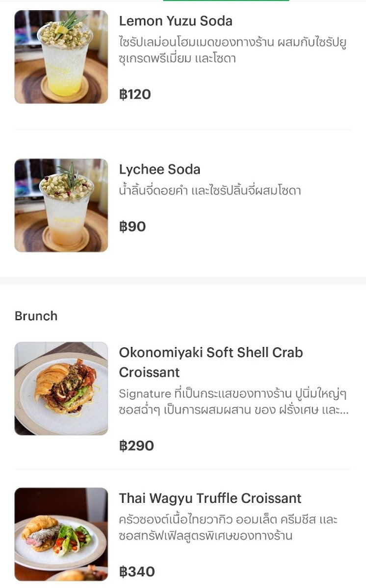Click the ฿340 price label
Viewport: 366px width, 588px height.
pyautogui.click(x=137, y=572)
